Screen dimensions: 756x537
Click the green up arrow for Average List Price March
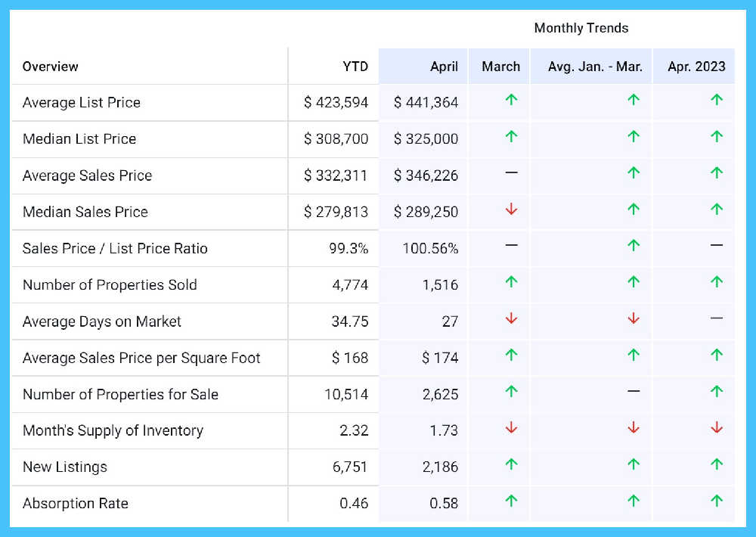(511, 101)
